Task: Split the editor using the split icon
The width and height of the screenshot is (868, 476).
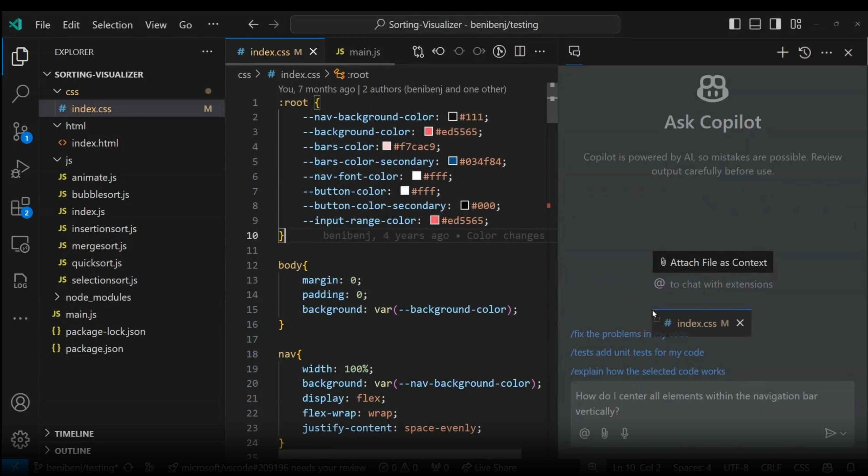Action: [x=520, y=51]
